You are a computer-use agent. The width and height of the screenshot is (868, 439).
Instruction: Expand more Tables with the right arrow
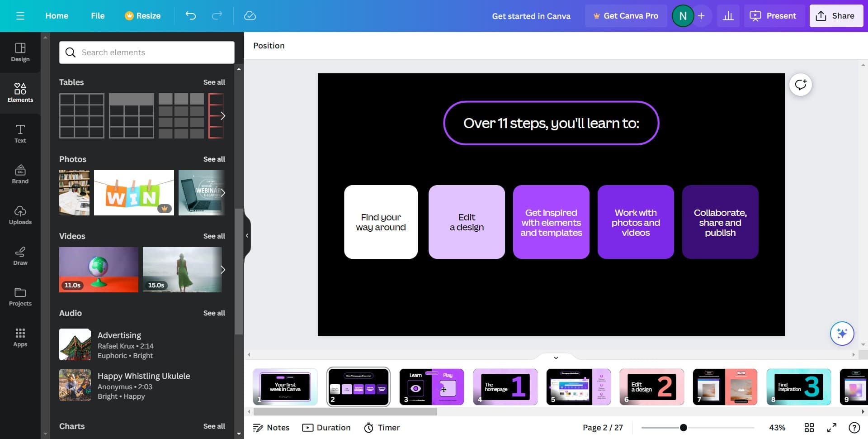point(222,116)
